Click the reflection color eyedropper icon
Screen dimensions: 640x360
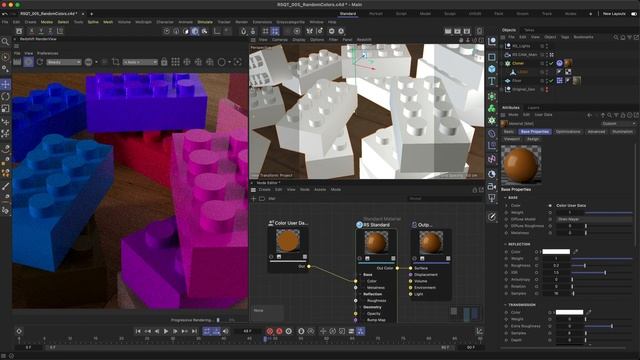(576, 252)
